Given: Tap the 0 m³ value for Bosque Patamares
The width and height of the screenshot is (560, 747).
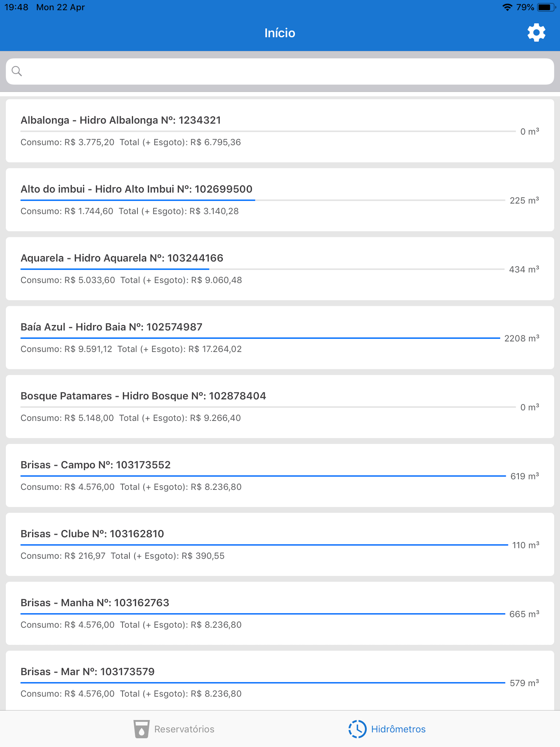Looking at the screenshot, I should (530, 407).
